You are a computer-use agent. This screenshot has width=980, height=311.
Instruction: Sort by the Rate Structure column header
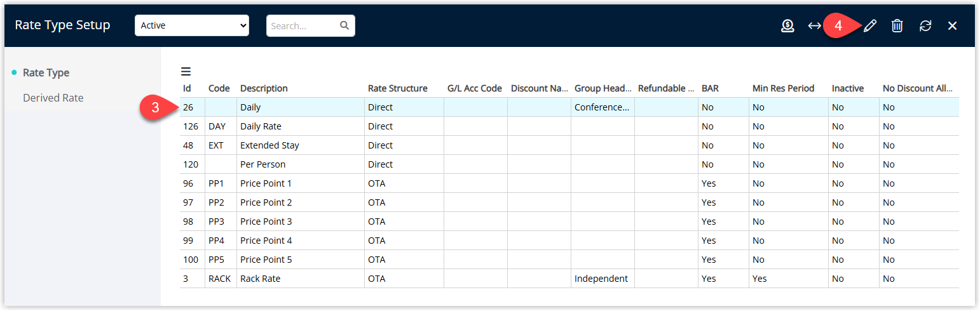click(398, 88)
